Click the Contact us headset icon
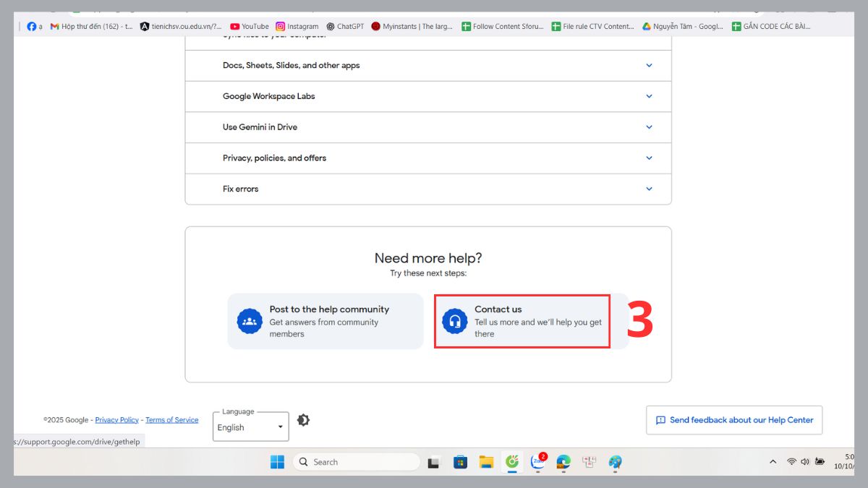This screenshot has width=868, height=488. tap(455, 321)
